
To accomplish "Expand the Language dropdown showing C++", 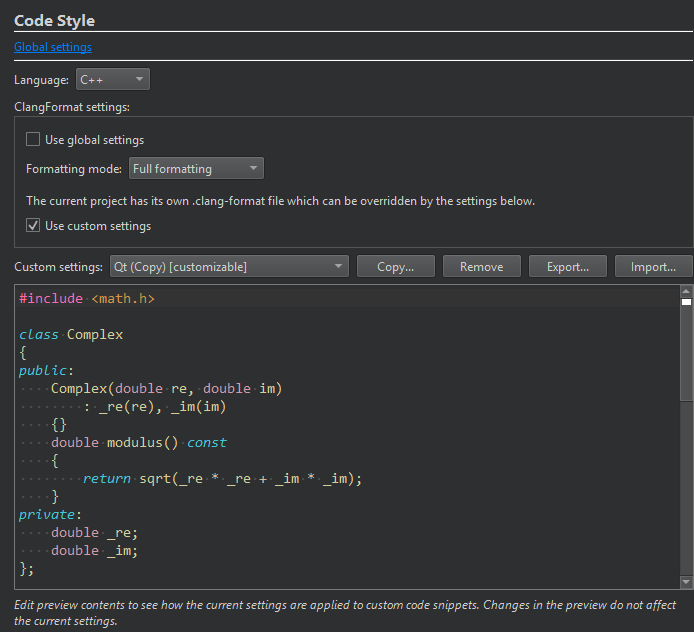I will (112, 80).
